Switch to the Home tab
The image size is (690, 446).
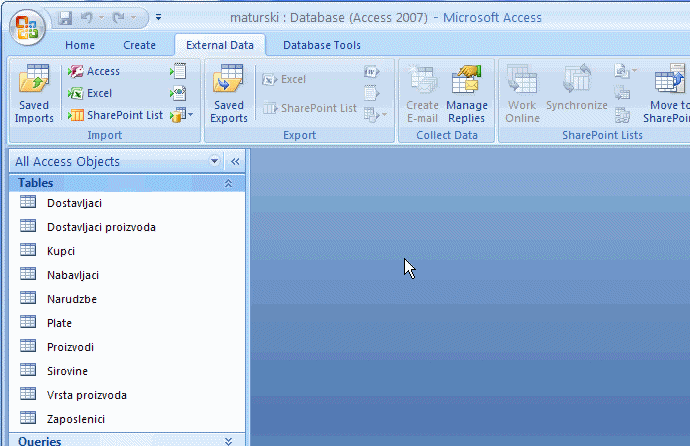(x=80, y=45)
